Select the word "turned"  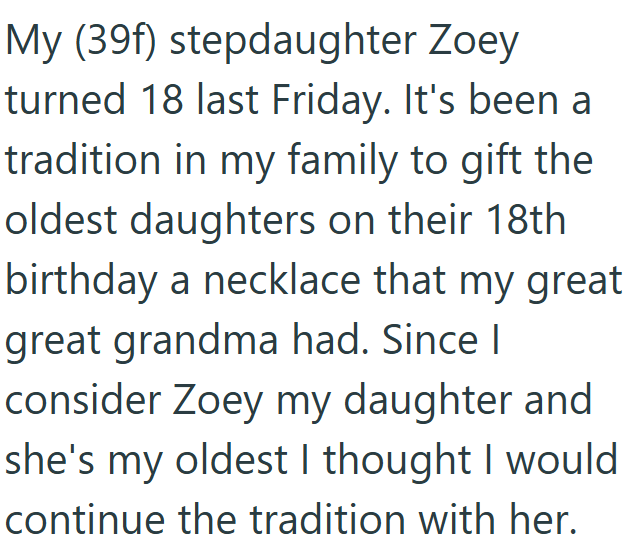click(64, 102)
